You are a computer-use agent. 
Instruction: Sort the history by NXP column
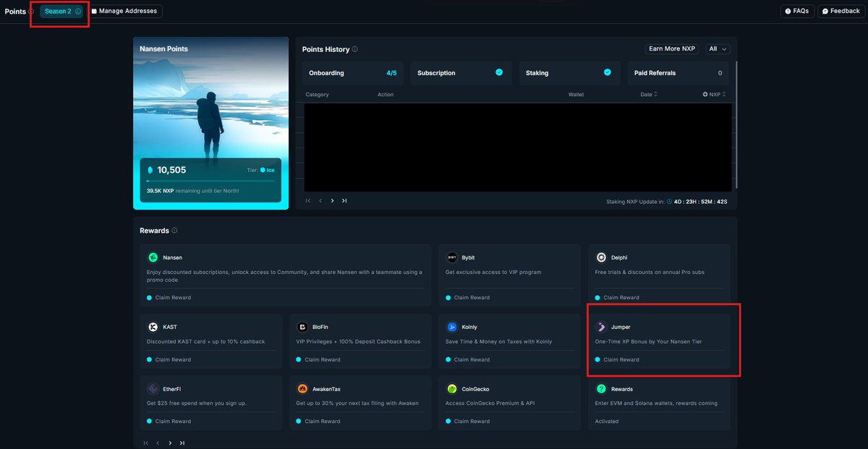(714, 95)
